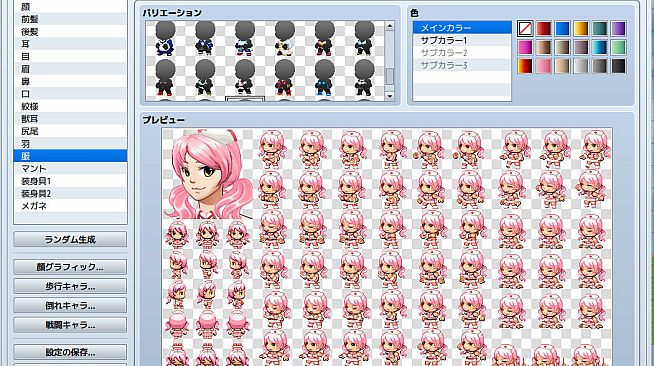
Task: Open 設定の保存... dialog
Action: (70, 352)
